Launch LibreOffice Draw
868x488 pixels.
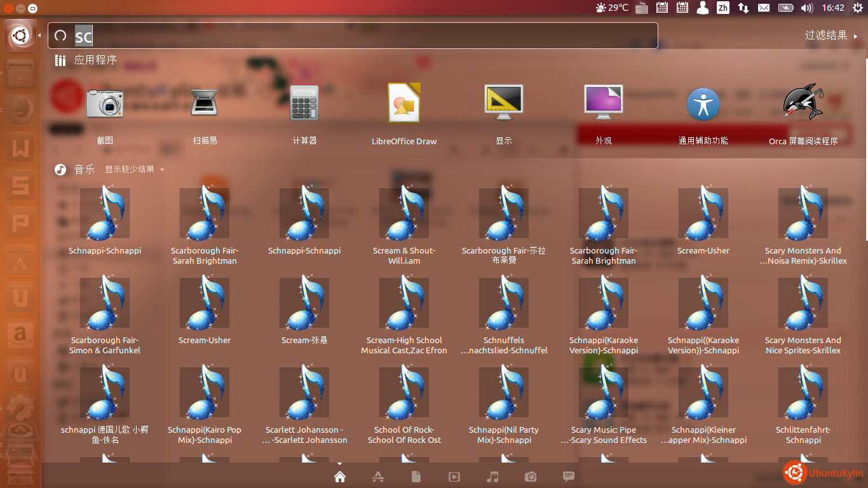click(x=404, y=104)
